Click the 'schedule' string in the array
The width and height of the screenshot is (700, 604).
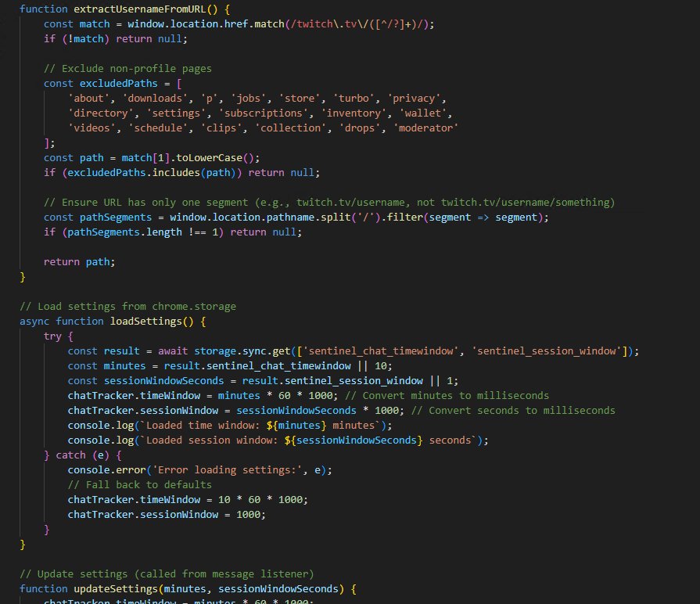(158, 128)
